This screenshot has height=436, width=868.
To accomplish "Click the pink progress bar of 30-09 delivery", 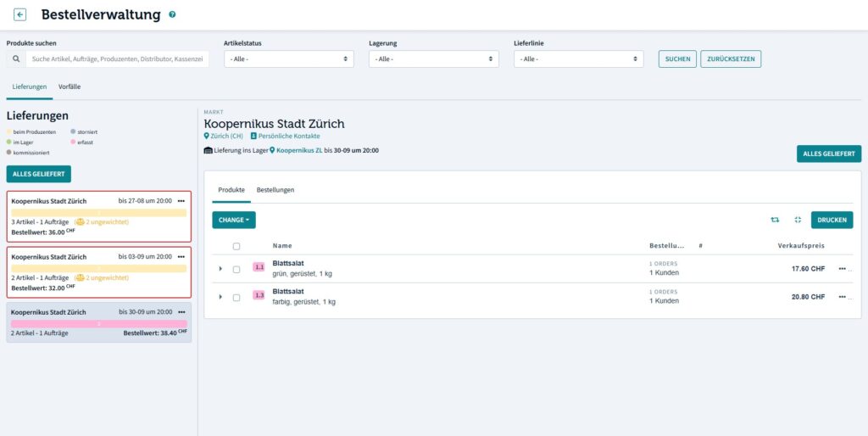I will pyautogui.click(x=99, y=324).
